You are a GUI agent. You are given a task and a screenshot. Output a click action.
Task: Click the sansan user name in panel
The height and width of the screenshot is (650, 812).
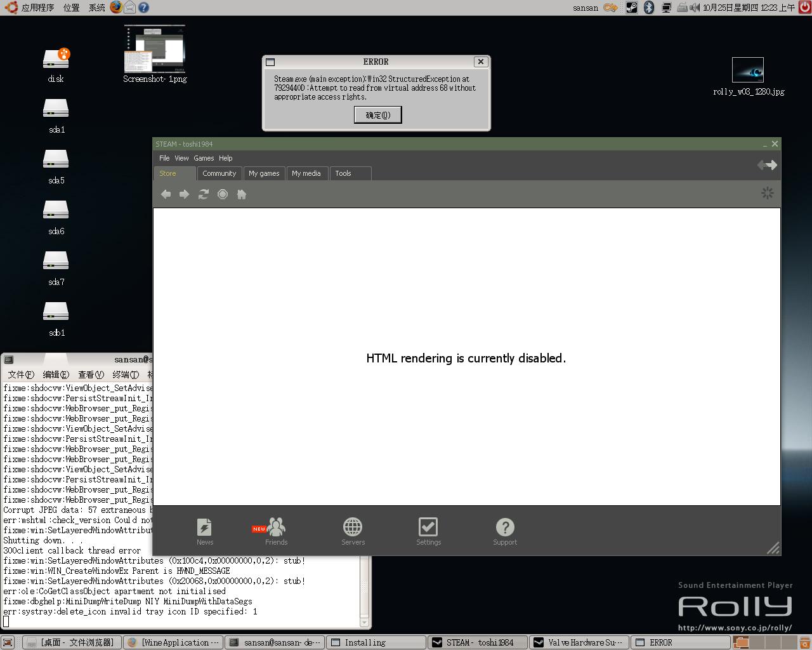pos(586,8)
